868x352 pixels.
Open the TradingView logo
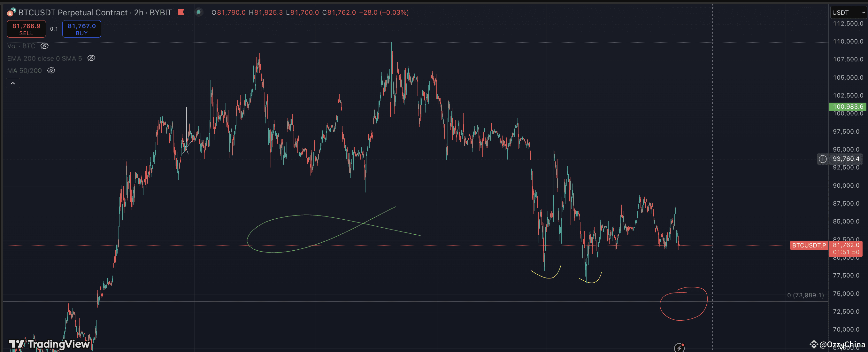pos(49,344)
